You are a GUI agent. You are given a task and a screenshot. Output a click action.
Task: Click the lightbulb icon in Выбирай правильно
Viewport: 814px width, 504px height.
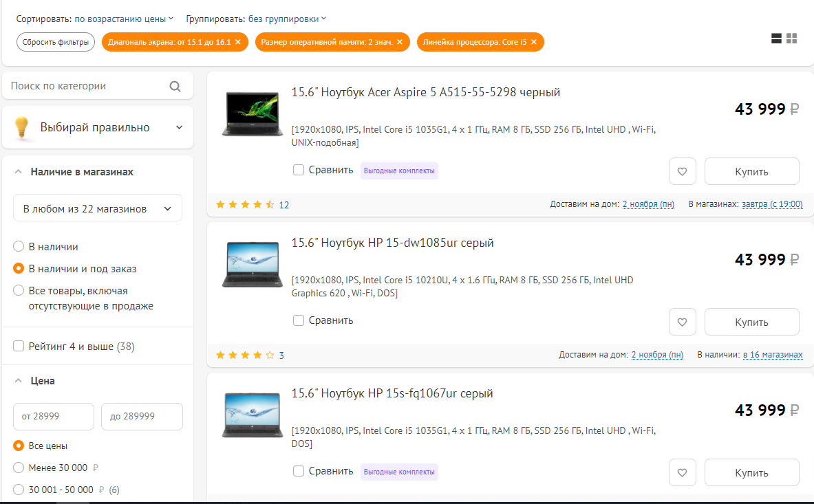pos(21,127)
